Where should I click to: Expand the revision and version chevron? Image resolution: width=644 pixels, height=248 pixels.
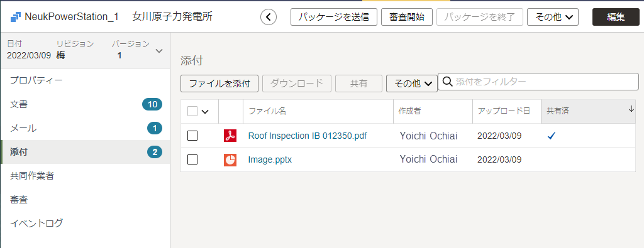click(159, 51)
